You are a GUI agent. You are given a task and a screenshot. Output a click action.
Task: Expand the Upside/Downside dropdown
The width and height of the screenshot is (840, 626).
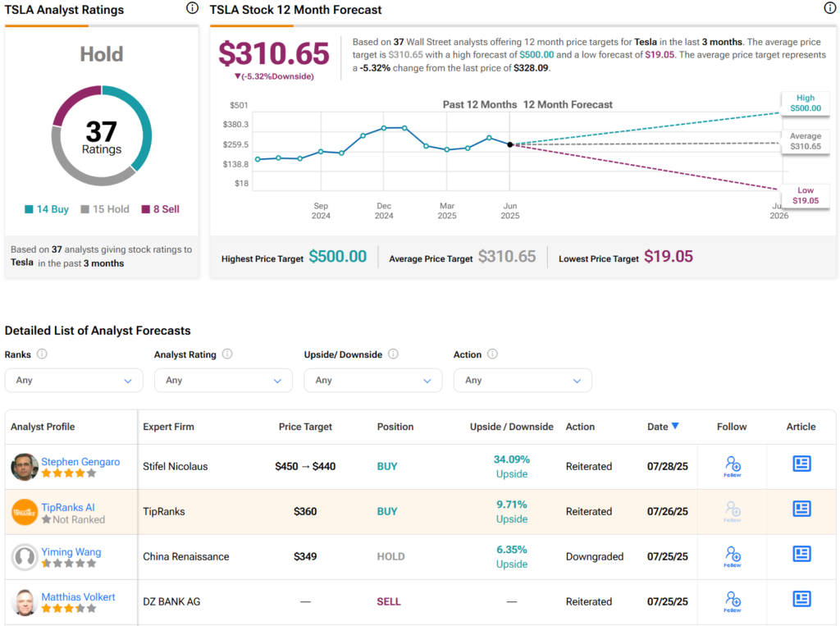pos(373,381)
